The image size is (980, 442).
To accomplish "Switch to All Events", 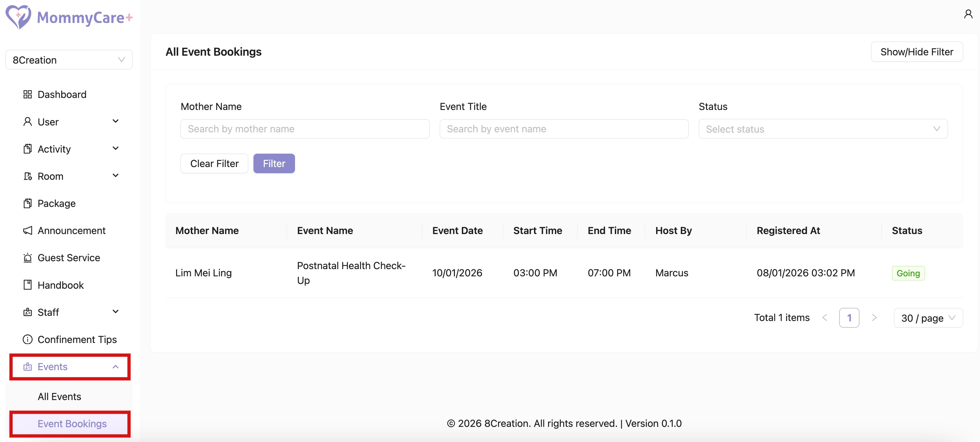I will click(x=59, y=396).
